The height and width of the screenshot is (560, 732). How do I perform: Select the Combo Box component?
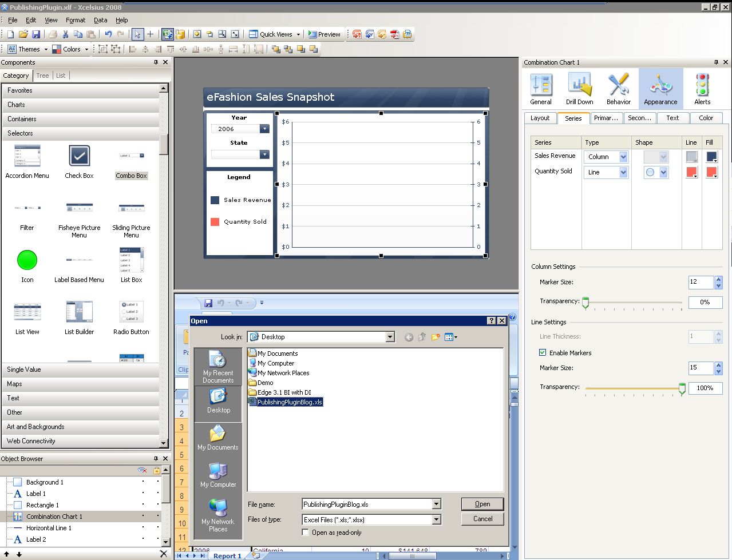pyautogui.click(x=131, y=162)
